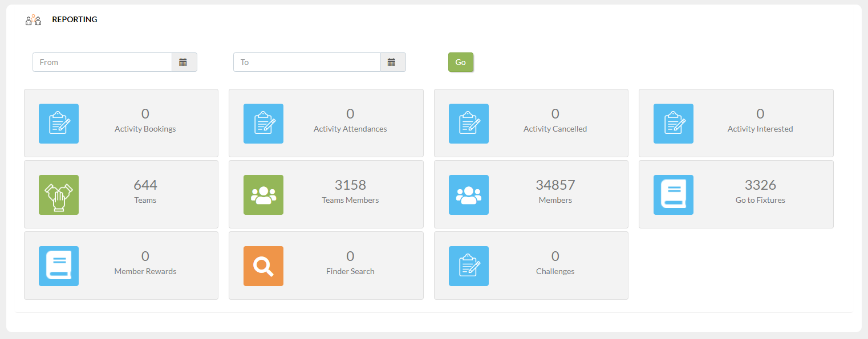Click the green Go button
Viewport: 868px width, 339px height.
point(461,62)
